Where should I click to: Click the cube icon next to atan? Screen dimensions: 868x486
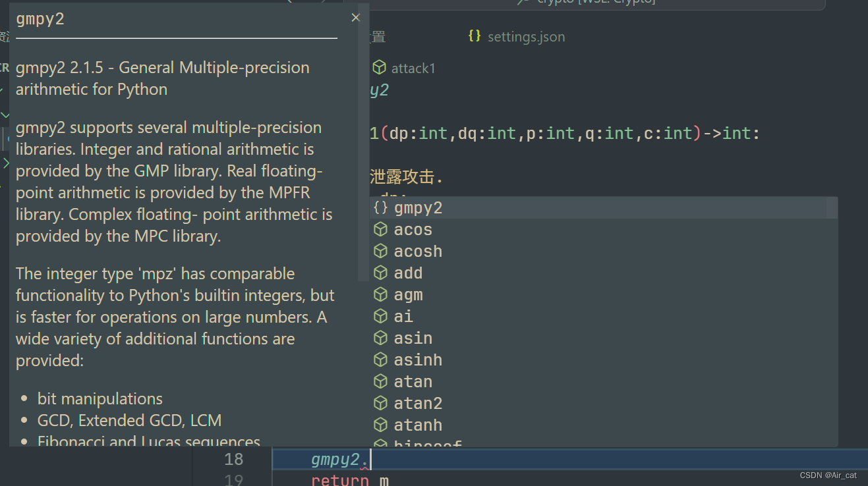pos(380,382)
